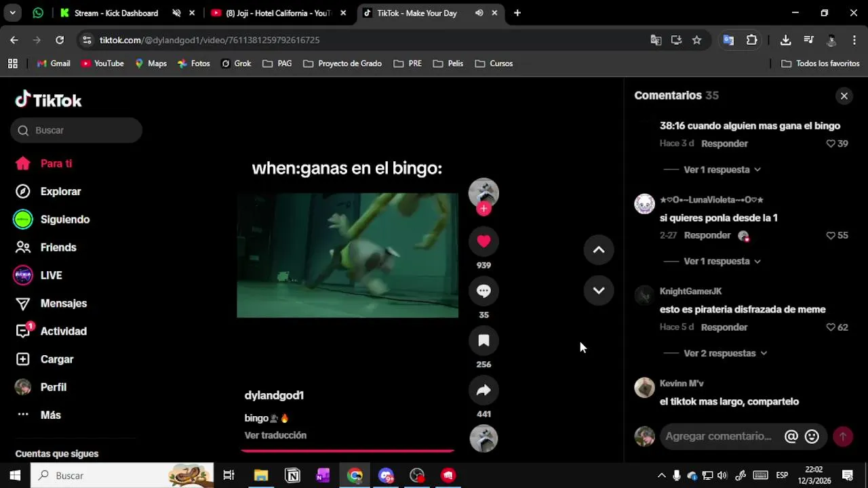Go to next video with down arrow
This screenshot has width=868, height=488.
(599, 290)
